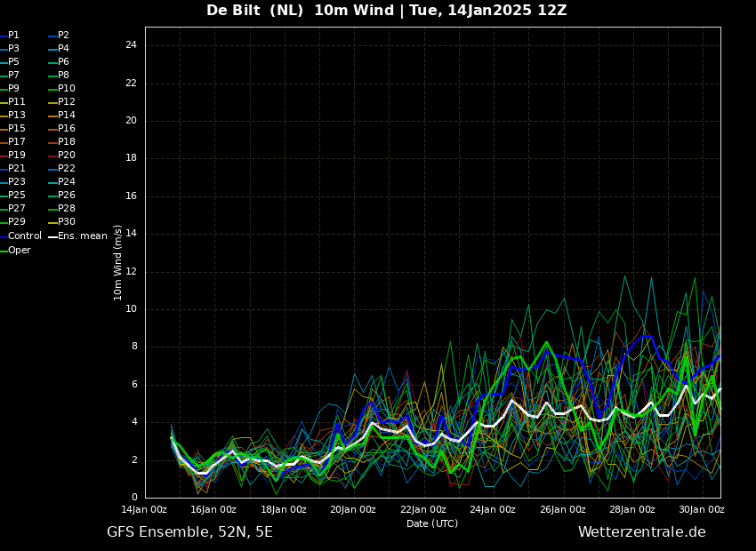Click the P15 legend item
Image resolution: width=756 pixels, height=551 pixels.
pos(13,129)
